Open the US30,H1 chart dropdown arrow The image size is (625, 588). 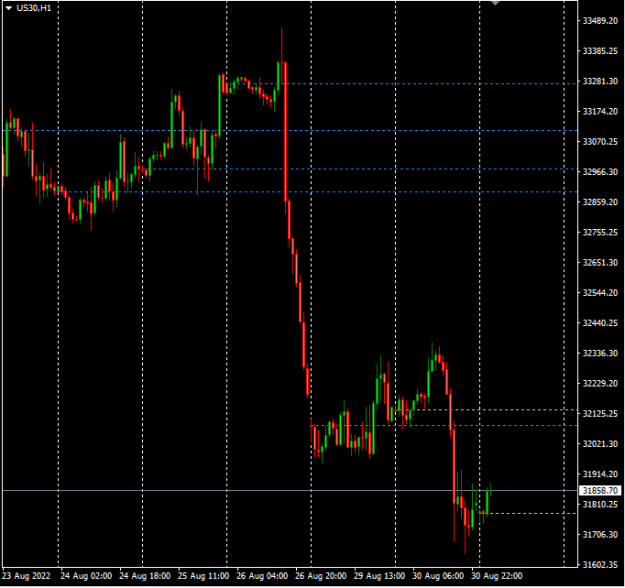coord(8,8)
